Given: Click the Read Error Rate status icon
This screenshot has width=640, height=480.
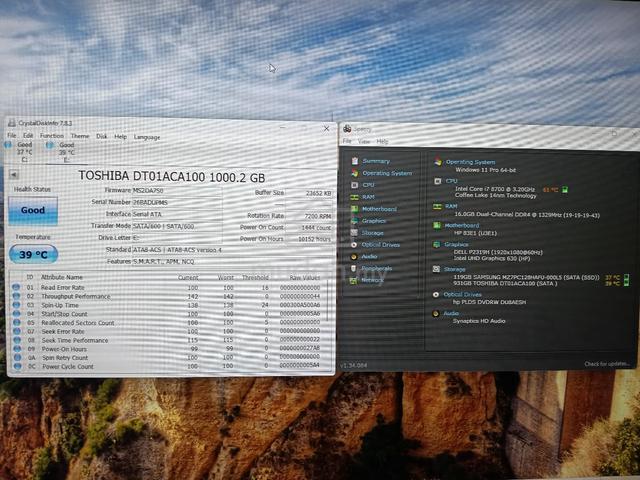Looking at the screenshot, I should click(x=16, y=287).
